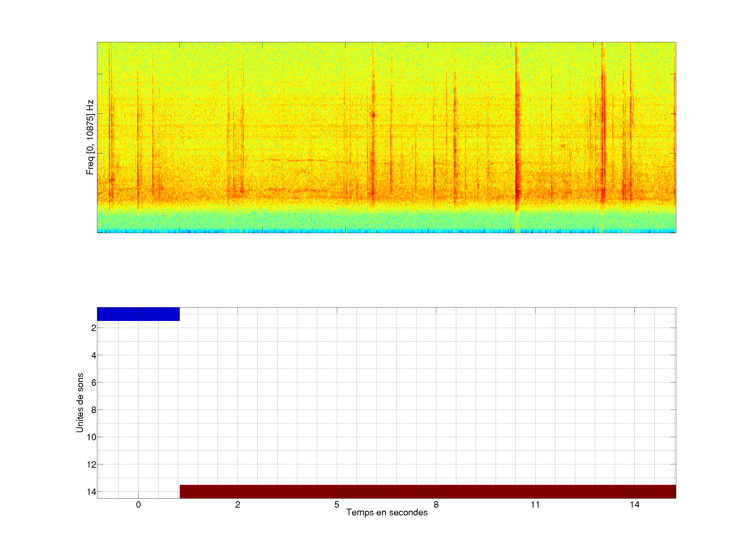
Task: Click the time-axis tick label 2 below grid
Action: 238,505
